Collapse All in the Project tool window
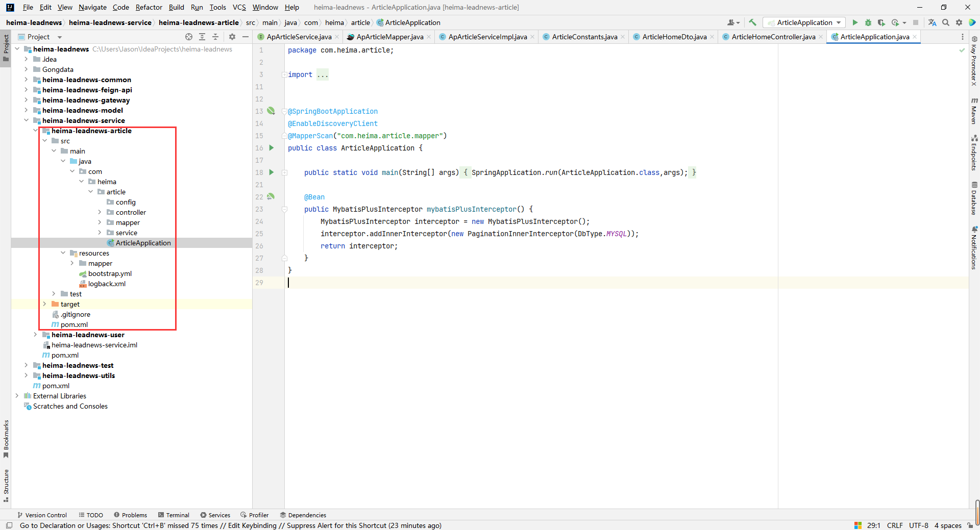 pos(215,37)
